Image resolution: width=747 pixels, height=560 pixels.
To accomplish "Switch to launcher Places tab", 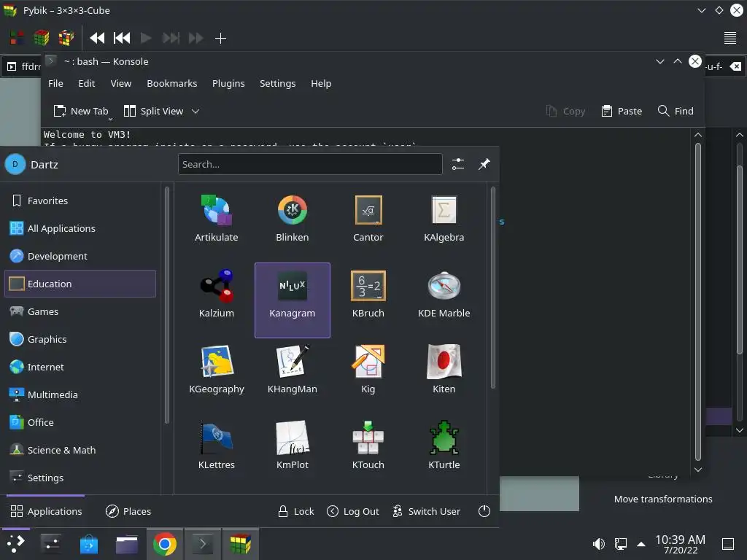I will coord(128,511).
